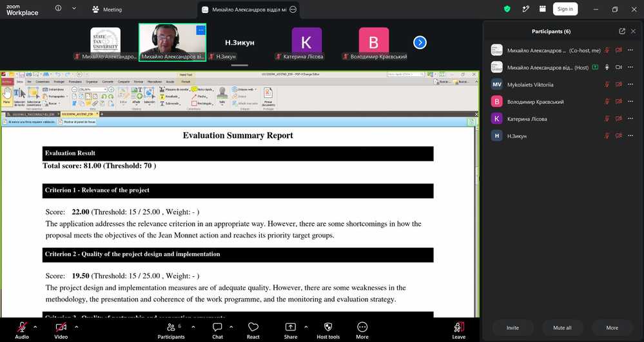The height and width of the screenshot is (342, 644).
Task: Click the Invite button
Action: click(512, 328)
